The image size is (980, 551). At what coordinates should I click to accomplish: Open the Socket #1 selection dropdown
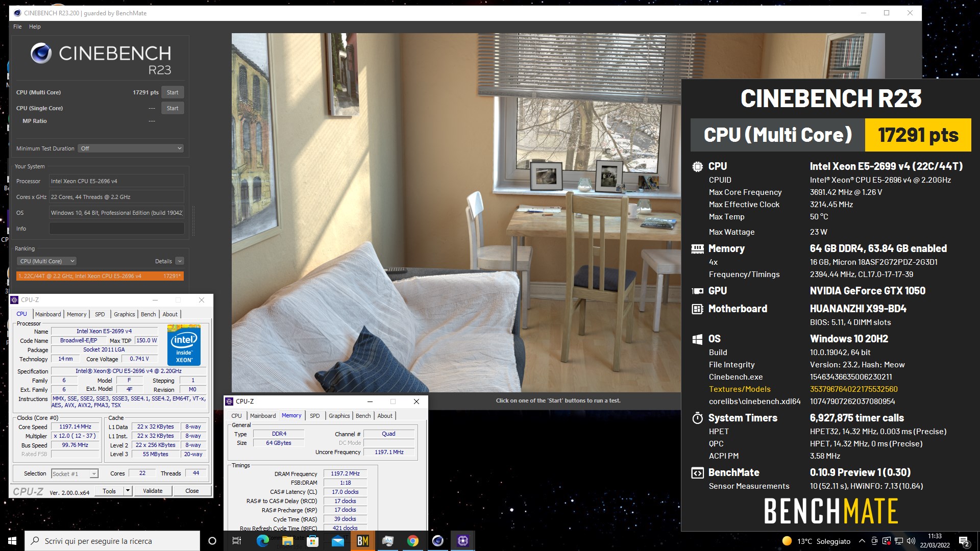(x=75, y=474)
